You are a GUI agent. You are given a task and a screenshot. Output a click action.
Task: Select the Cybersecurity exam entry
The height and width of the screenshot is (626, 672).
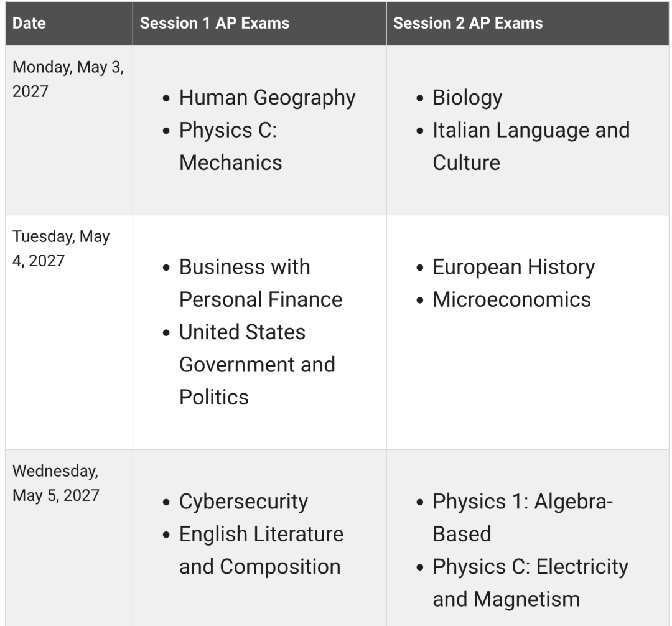tap(243, 502)
